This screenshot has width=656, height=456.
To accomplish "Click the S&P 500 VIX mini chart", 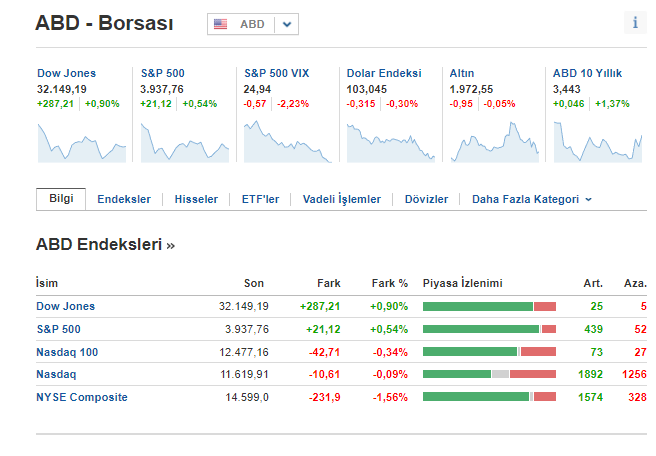I will pos(286,140).
